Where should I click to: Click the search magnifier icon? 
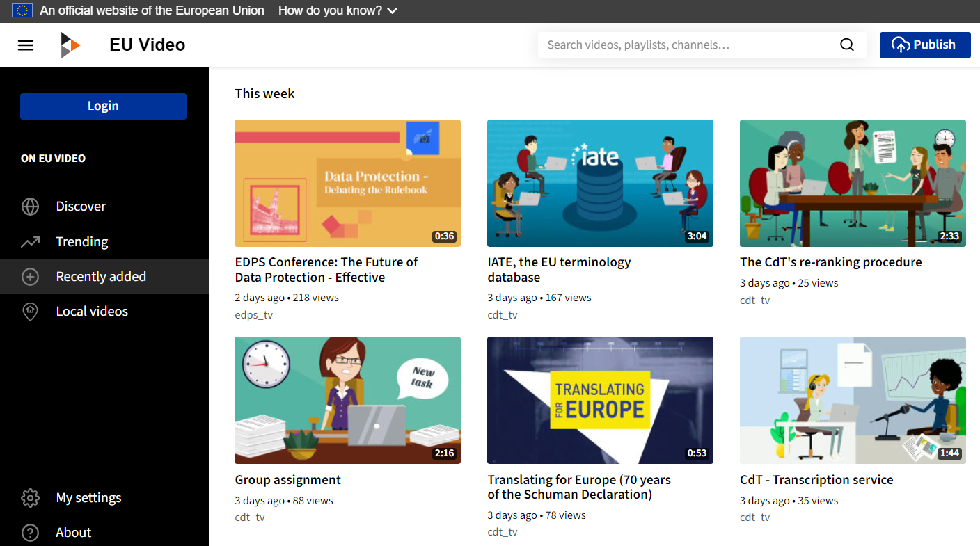[x=847, y=45]
